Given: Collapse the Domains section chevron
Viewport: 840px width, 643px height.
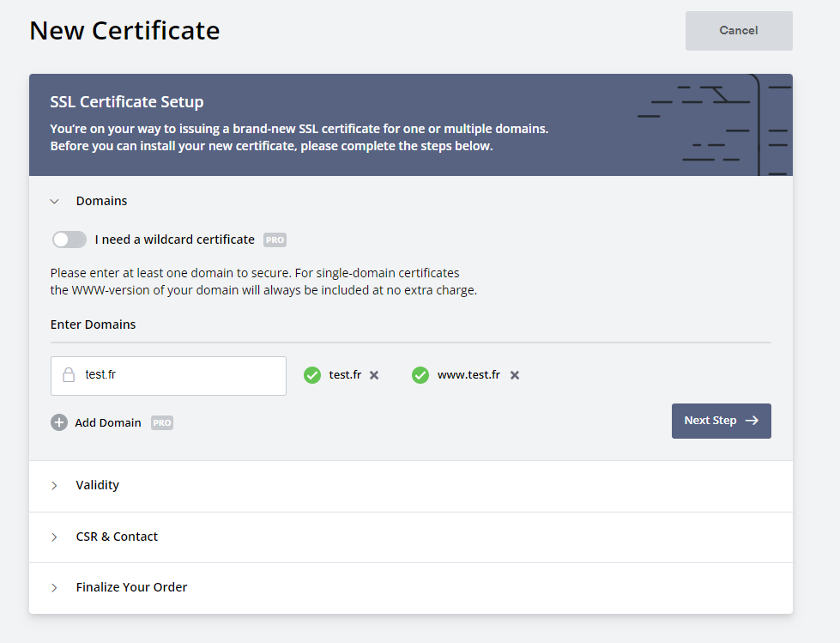Looking at the screenshot, I should [55, 201].
